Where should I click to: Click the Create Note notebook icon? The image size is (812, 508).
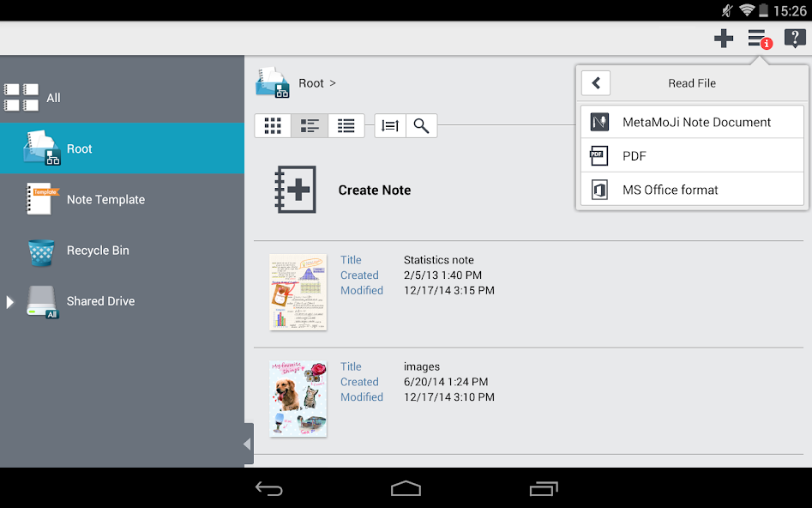coord(295,190)
